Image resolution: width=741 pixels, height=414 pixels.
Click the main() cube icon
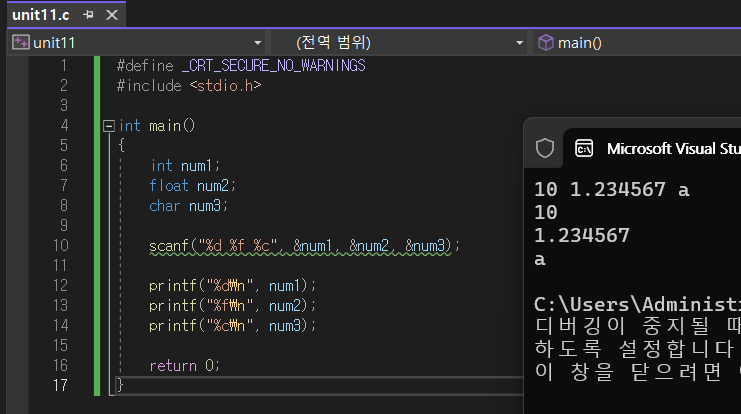click(x=545, y=43)
